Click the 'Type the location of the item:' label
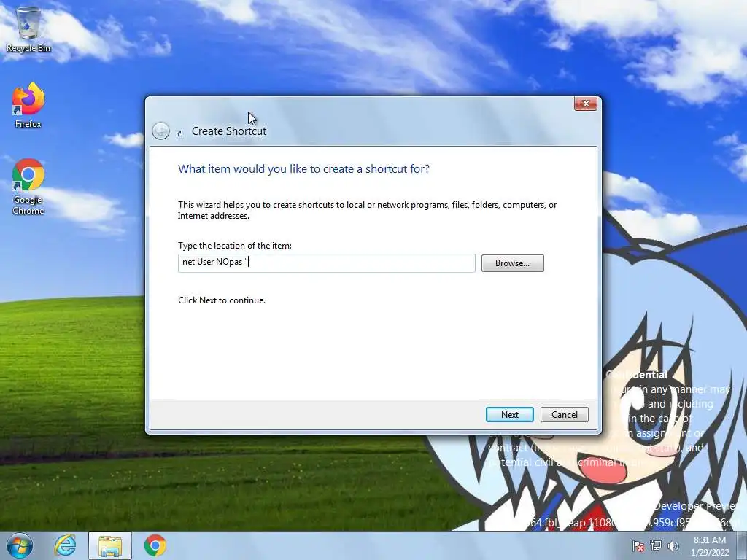Image resolution: width=747 pixels, height=560 pixels. point(235,246)
